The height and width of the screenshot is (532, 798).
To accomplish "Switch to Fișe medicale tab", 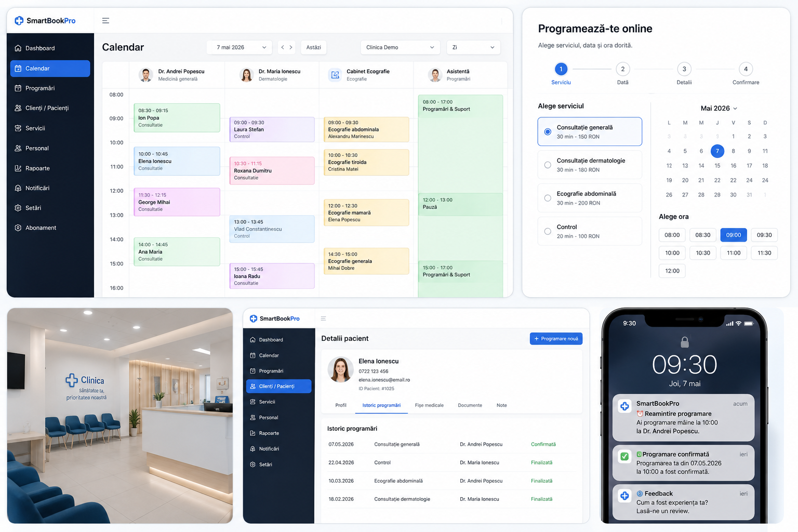I will point(429,405).
